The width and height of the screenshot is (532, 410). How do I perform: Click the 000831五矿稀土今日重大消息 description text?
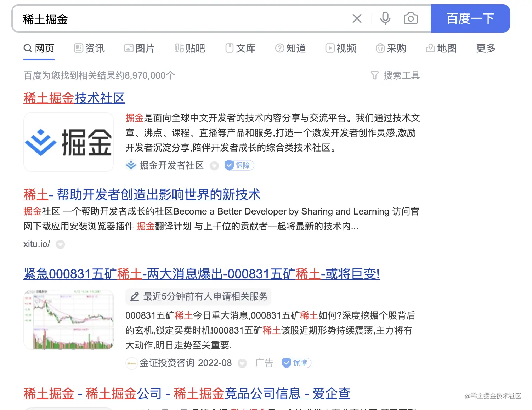click(x=270, y=330)
